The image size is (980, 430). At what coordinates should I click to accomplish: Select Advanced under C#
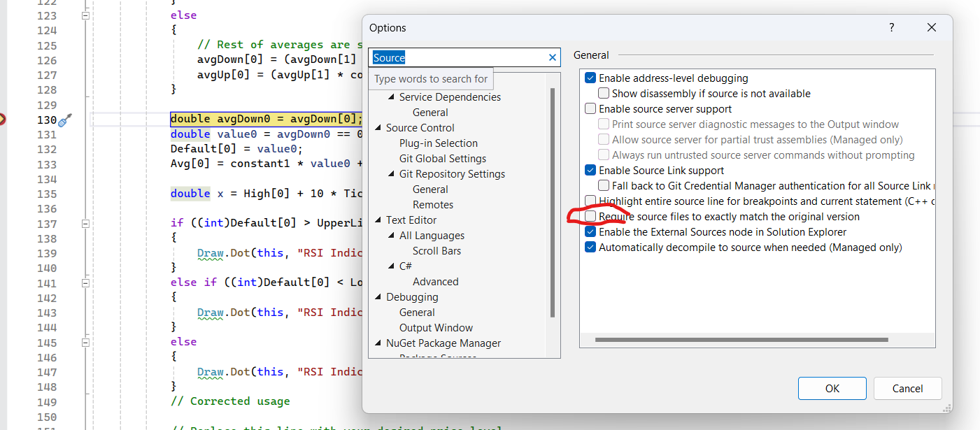pyautogui.click(x=436, y=282)
